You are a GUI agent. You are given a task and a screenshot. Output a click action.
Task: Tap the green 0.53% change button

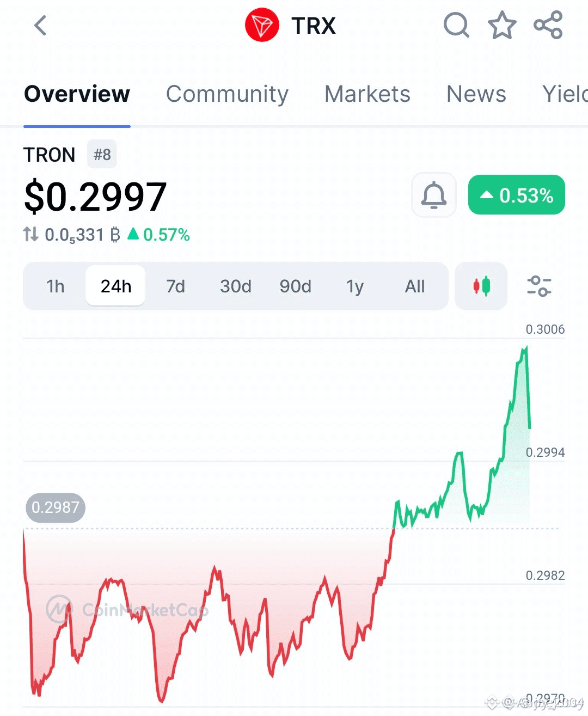coord(517,195)
